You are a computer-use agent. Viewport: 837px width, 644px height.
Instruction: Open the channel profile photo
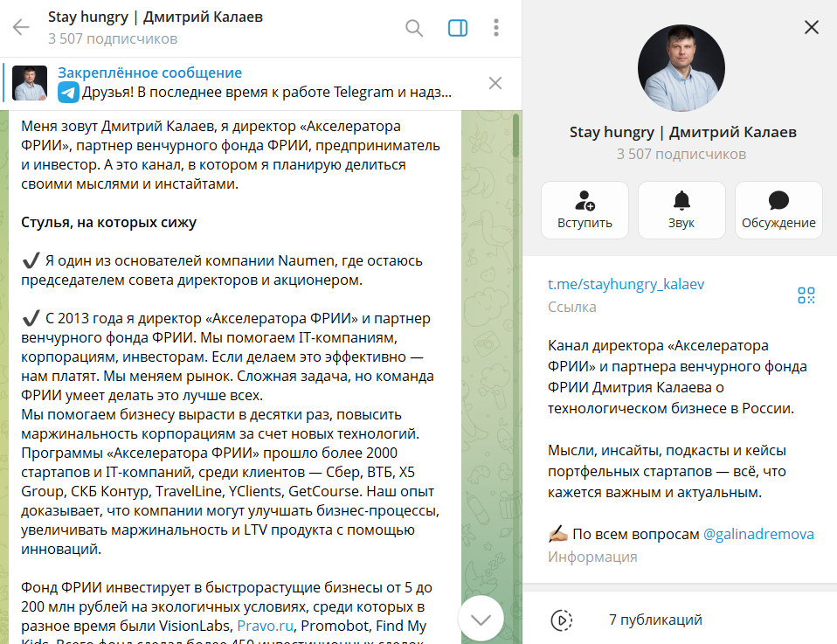pyautogui.click(x=681, y=68)
